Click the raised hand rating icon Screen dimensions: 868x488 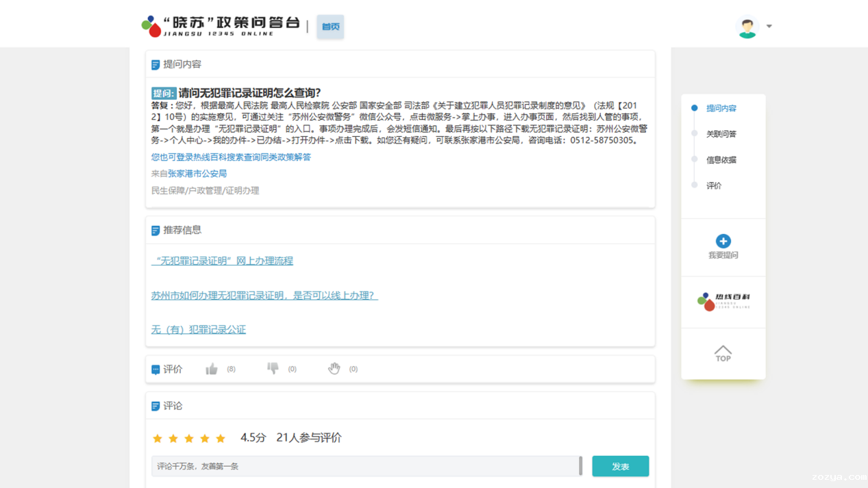[x=334, y=368]
